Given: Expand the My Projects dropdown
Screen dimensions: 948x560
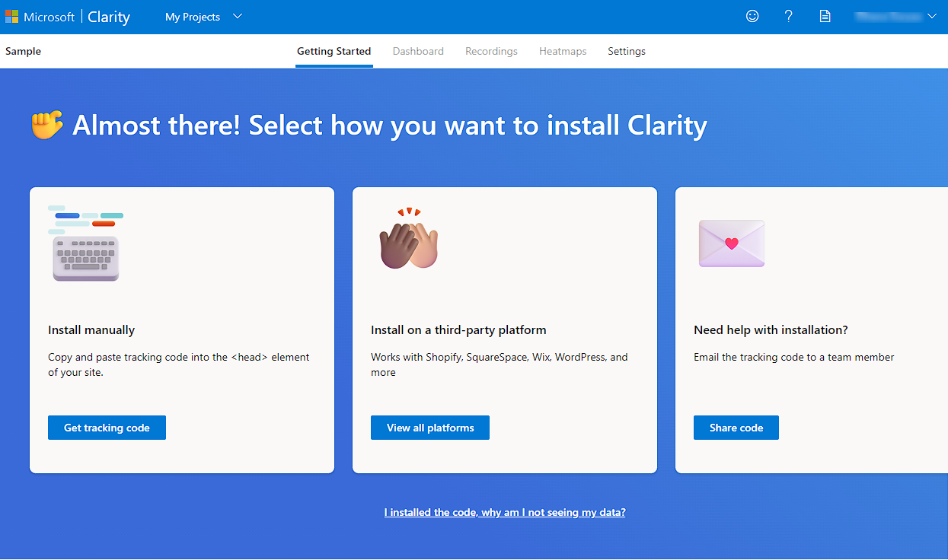Looking at the screenshot, I should [203, 17].
